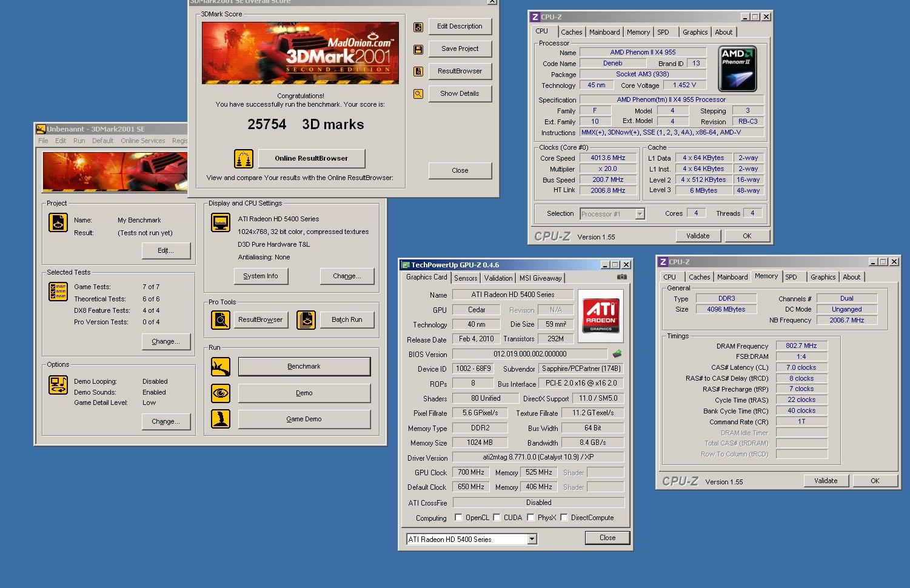The width and height of the screenshot is (910, 588).
Task: Click the ResultBrowser icon in the score window
Action: (x=418, y=72)
